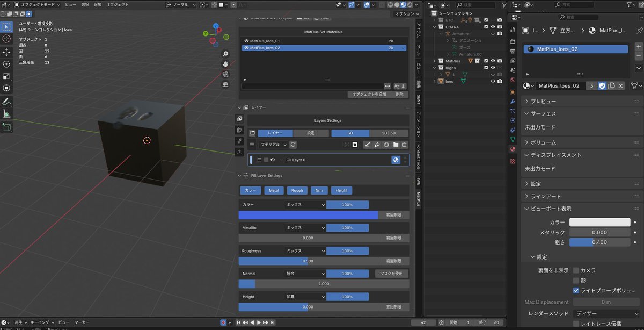The height and width of the screenshot is (330, 644).
Task: Hide the loes object in outliner
Action: pyautogui.click(x=493, y=81)
